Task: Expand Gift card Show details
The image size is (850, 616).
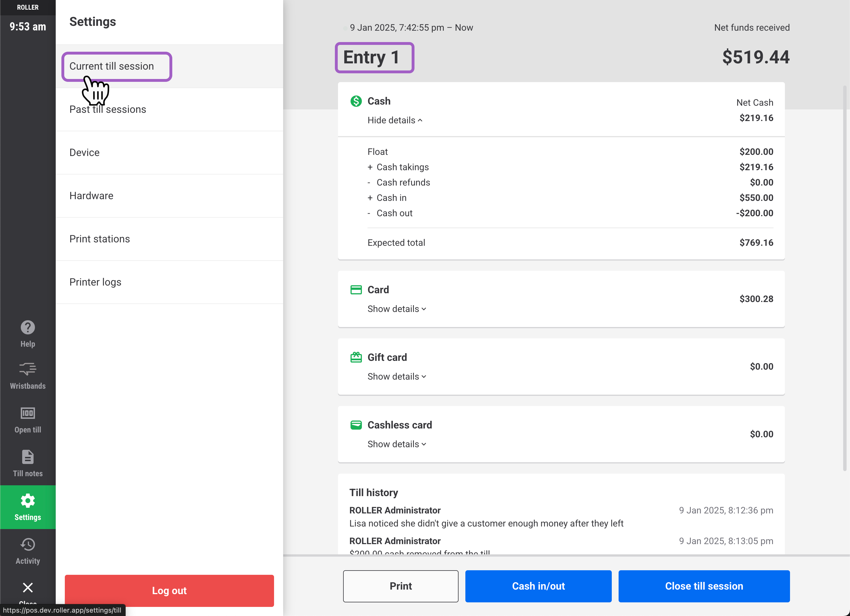Action: pyautogui.click(x=397, y=376)
